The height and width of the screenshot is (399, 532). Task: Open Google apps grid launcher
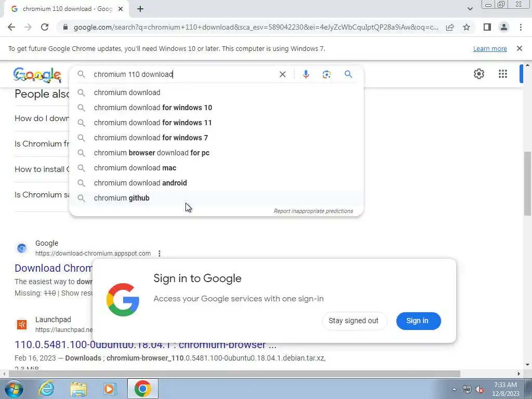502,74
